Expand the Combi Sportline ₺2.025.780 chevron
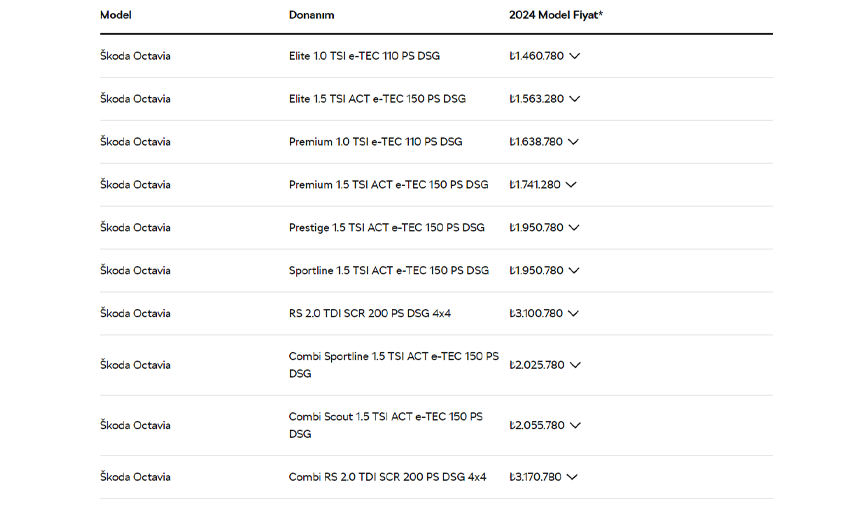The width and height of the screenshot is (864, 505). click(x=575, y=366)
